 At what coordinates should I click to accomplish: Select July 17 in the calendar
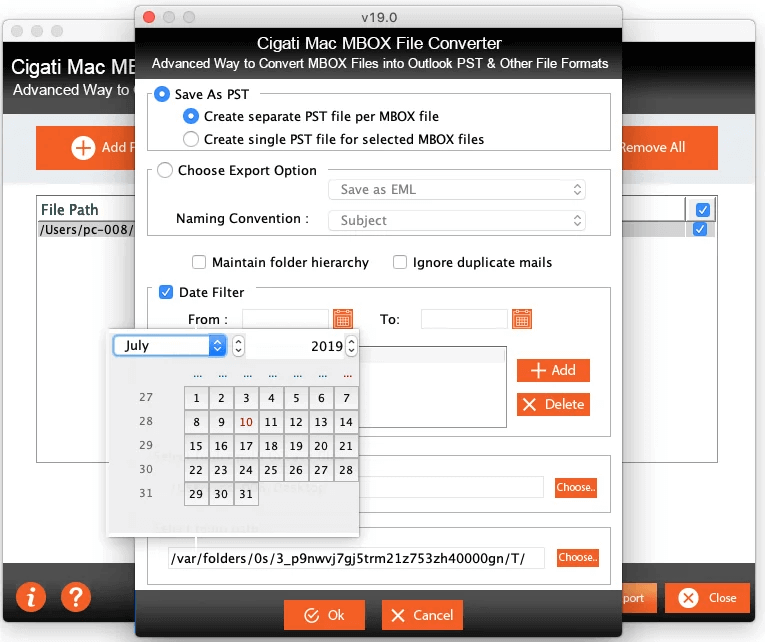click(246, 446)
